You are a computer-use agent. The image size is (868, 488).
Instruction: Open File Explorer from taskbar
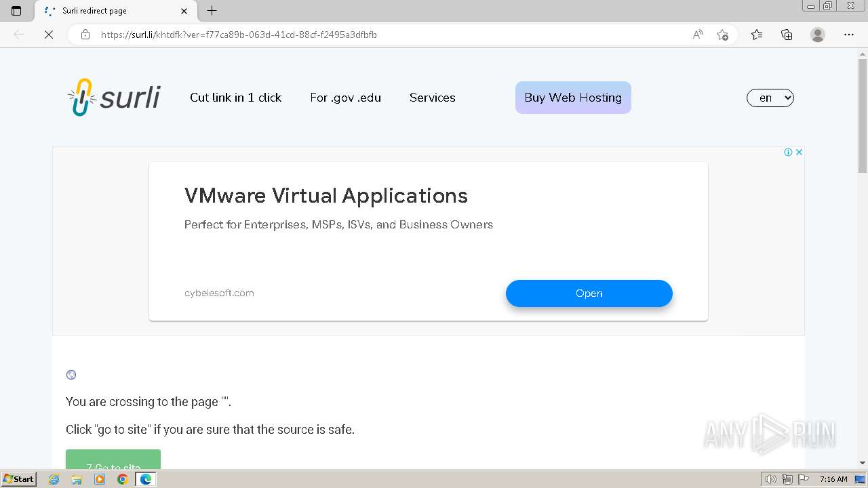click(77, 479)
